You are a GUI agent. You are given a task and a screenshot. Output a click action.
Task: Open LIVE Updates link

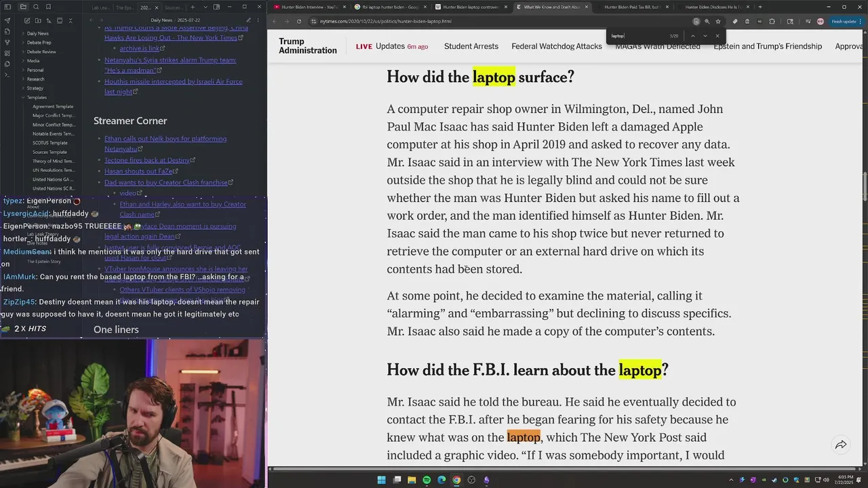(392, 46)
